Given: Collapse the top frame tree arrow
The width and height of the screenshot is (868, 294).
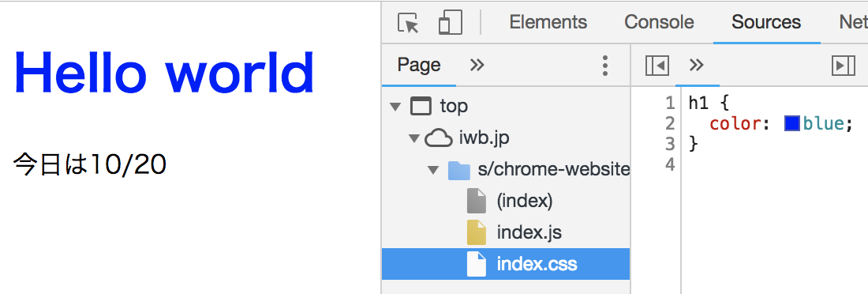Looking at the screenshot, I should (395, 107).
